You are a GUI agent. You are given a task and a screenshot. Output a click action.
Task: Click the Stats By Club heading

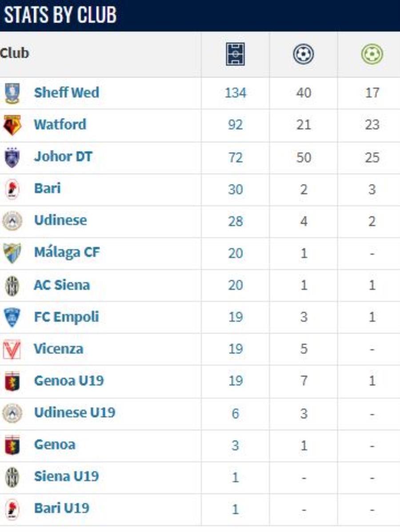[60, 15]
